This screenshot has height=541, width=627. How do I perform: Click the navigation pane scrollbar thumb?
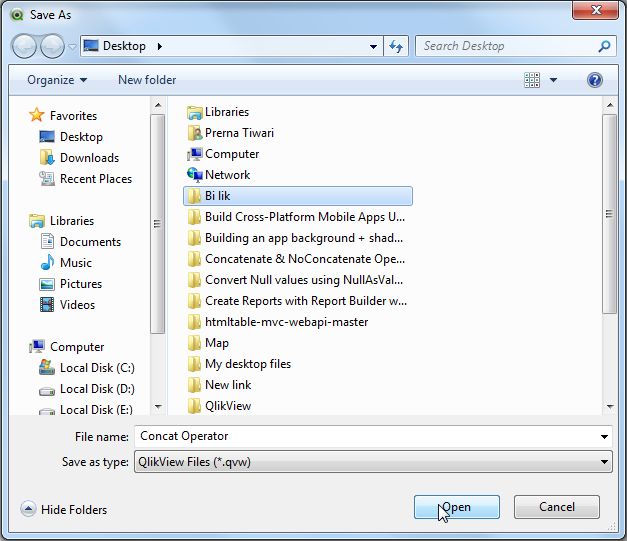(x=158, y=224)
